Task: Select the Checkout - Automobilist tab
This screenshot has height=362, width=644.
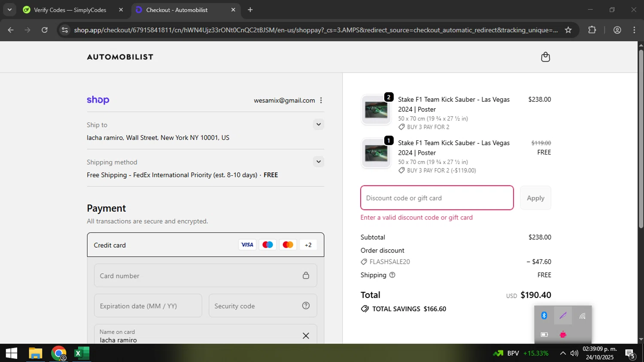Action: 176,10
